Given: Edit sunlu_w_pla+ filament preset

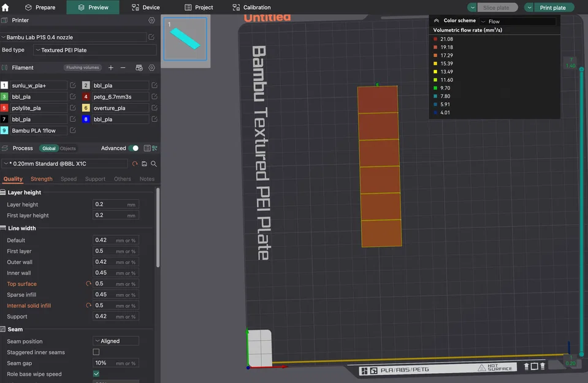Looking at the screenshot, I should click(73, 85).
